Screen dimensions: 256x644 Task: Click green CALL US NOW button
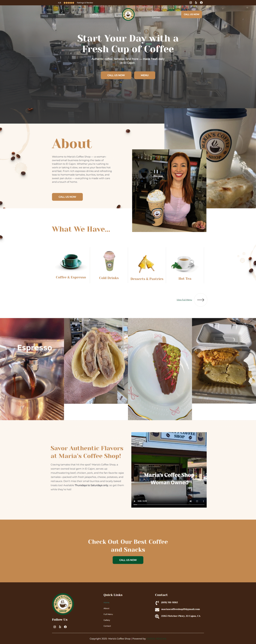pos(128,560)
